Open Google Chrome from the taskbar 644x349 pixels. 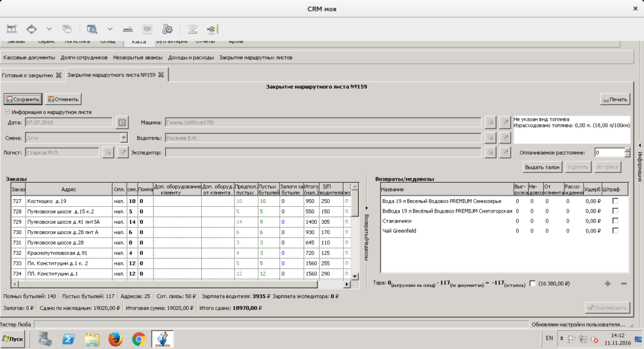pyautogui.click(x=139, y=339)
